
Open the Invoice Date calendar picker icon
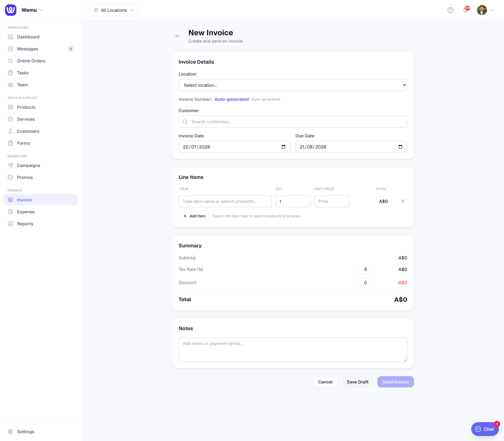click(x=283, y=147)
